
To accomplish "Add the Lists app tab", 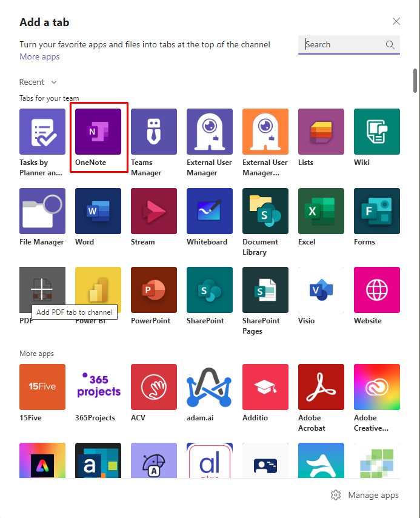I will tap(321, 132).
